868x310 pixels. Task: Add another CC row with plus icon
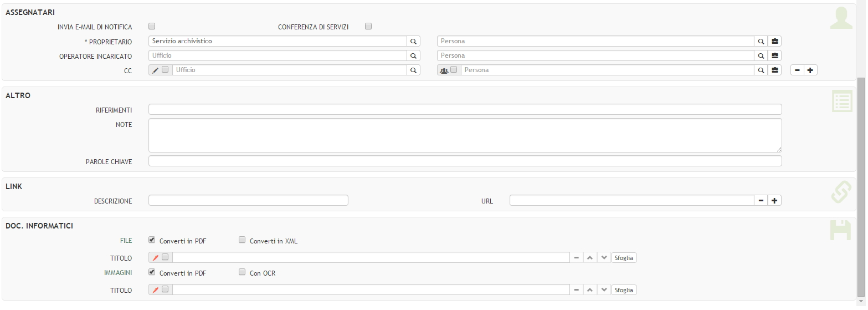click(810, 70)
